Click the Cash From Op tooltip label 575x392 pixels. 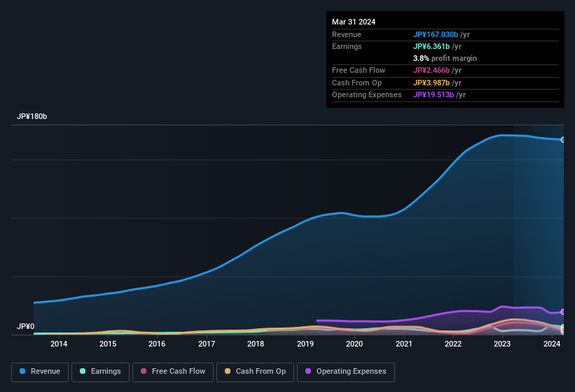click(356, 83)
